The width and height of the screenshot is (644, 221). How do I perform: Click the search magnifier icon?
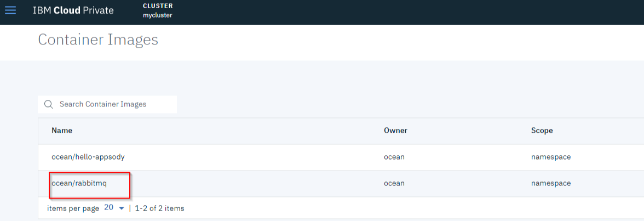coord(48,105)
